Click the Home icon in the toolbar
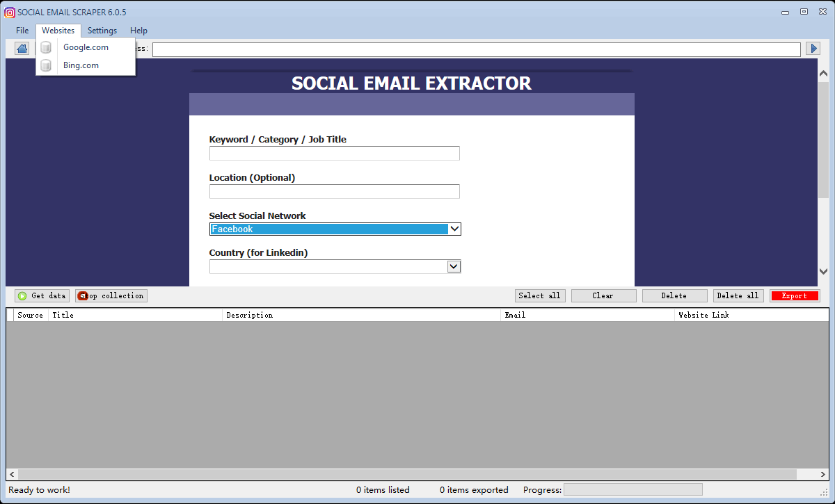This screenshot has width=835, height=504. tap(22, 49)
